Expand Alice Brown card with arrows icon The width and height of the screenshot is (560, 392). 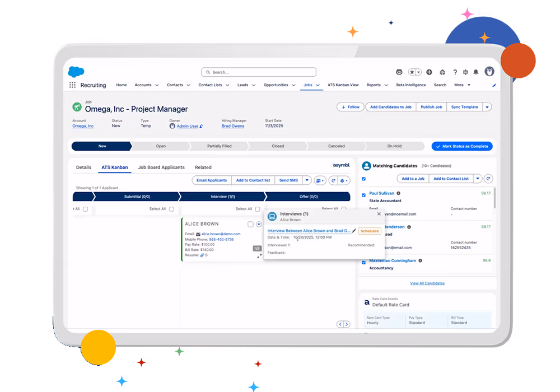(x=259, y=256)
